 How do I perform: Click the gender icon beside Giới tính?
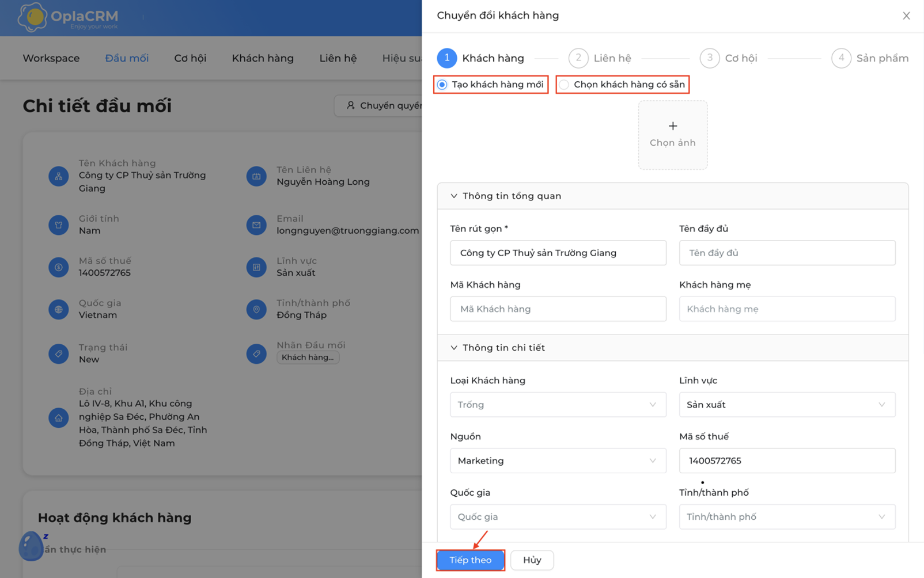pyautogui.click(x=59, y=225)
